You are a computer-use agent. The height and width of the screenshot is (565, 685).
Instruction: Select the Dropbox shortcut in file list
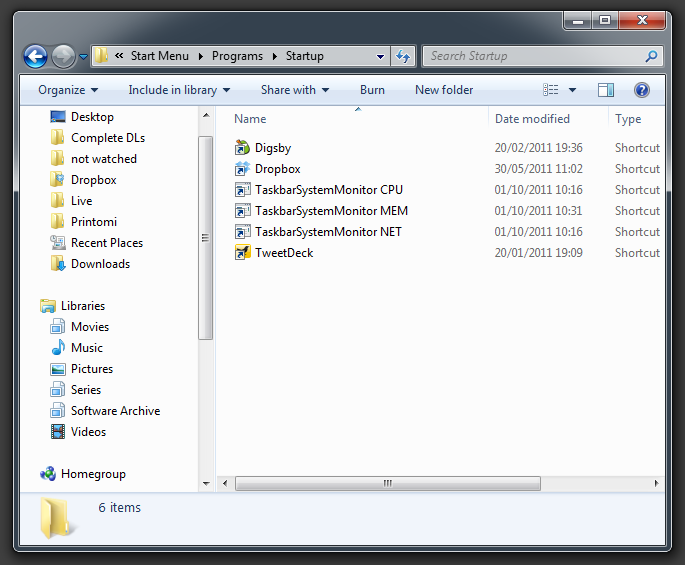coord(277,169)
